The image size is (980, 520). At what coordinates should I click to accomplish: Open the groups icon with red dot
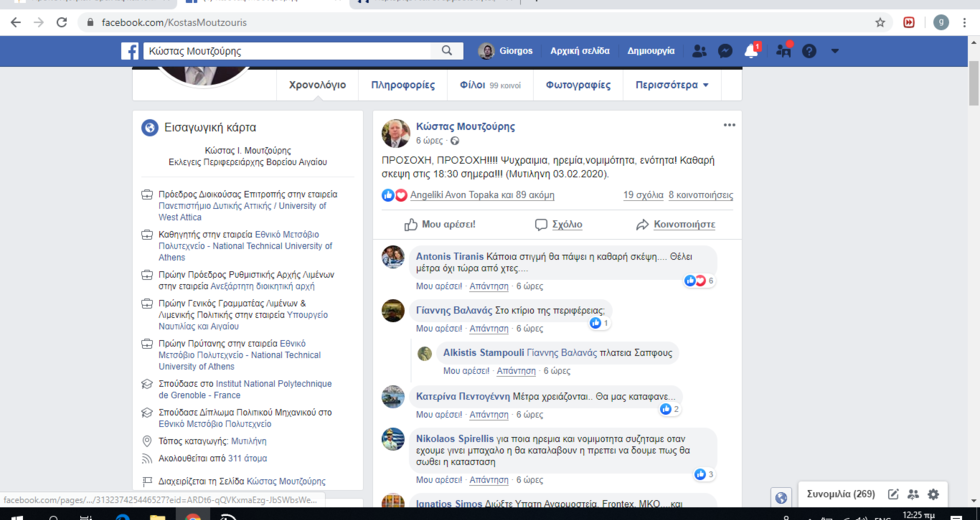tap(784, 51)
